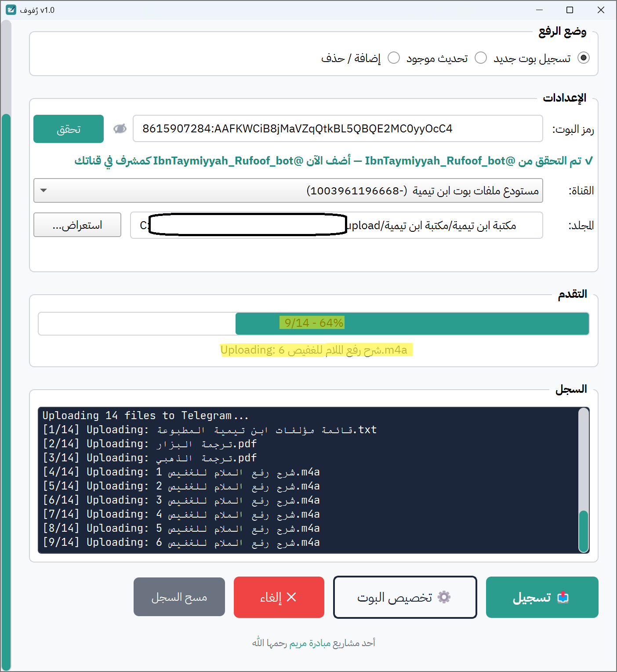Image resolution: width=617 pixels, height=672 pixels.
Task: Open bot customization with تخصيص البوت
Action: [404, 597]
